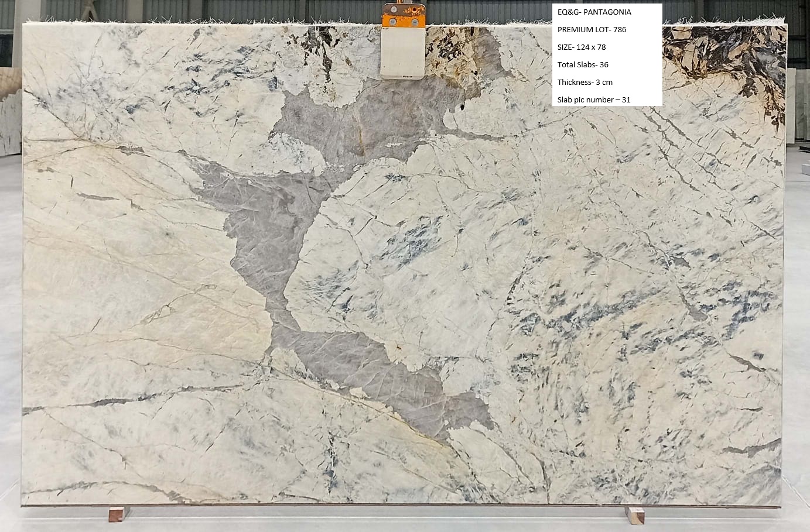Click the "EQ&G- PANTAGONIA" label text
This screenshot has width=810, height=532.
point(594,12)
